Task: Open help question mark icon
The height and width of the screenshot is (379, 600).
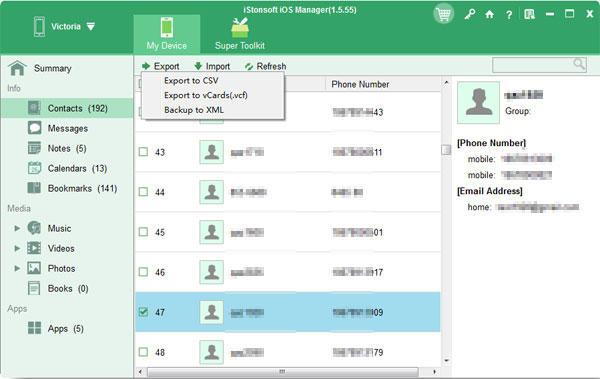Action: (x=509, y=15)
